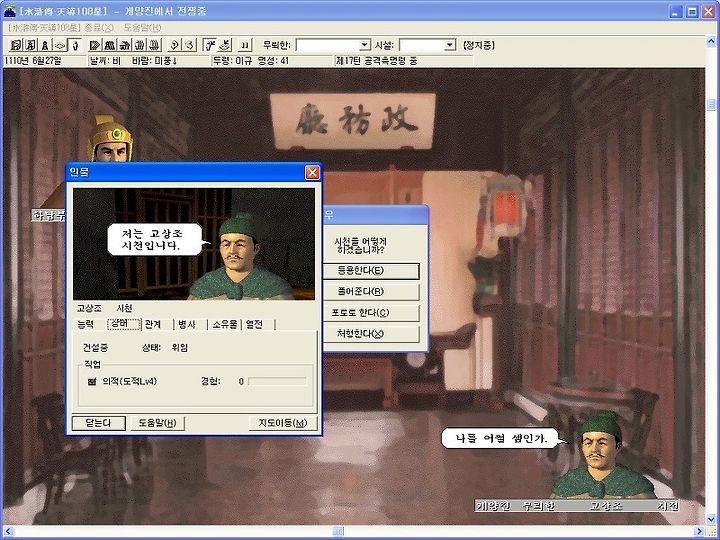Image resolution: width=720 pixels, height=540 pixels.
Task: Open the 시설 dropdown list
Action: (x=450, y=45)
